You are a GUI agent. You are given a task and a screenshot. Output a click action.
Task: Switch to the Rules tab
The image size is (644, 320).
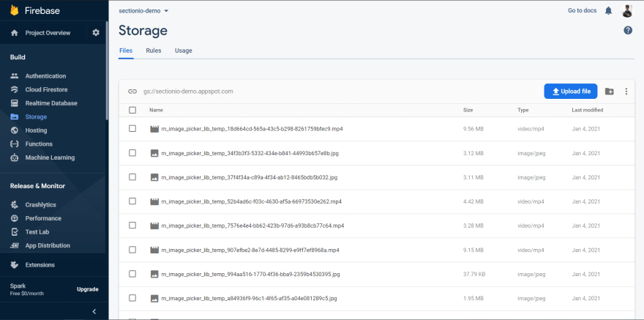click(x=154, y=51)
